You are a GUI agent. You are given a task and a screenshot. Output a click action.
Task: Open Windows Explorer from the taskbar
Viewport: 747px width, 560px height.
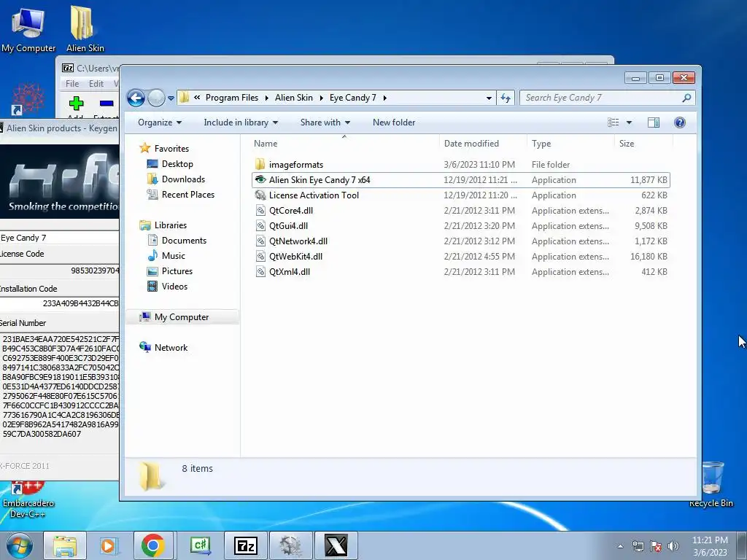65,545
